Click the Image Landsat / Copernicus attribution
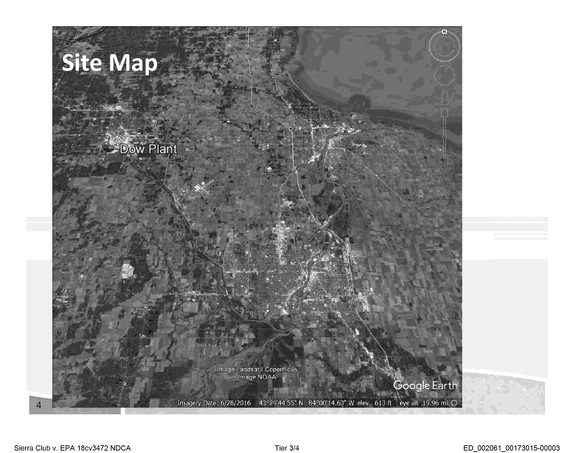 [x=257, y=369]
